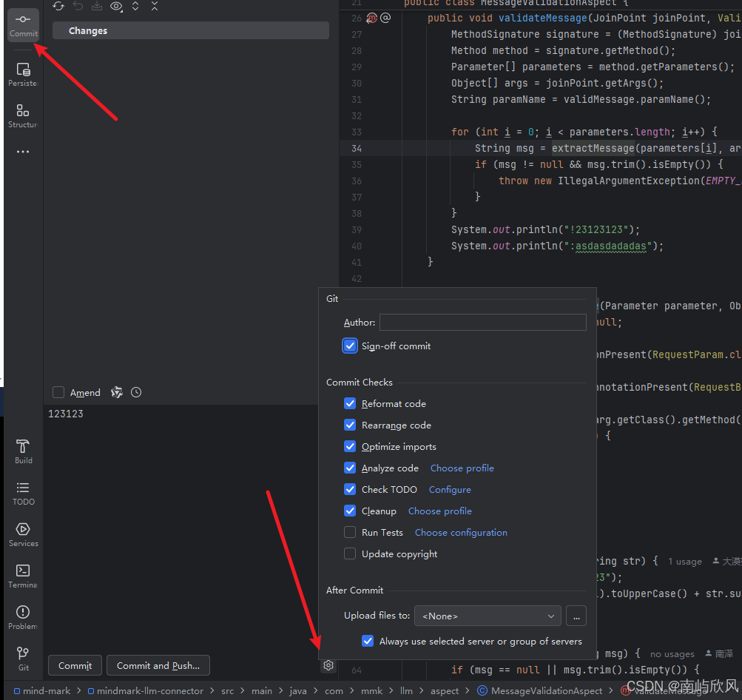Image resolution: width=742 pixels, height=700 pixels.
Task: Uncheck Reformat code
Action: (x=350, y=404)
